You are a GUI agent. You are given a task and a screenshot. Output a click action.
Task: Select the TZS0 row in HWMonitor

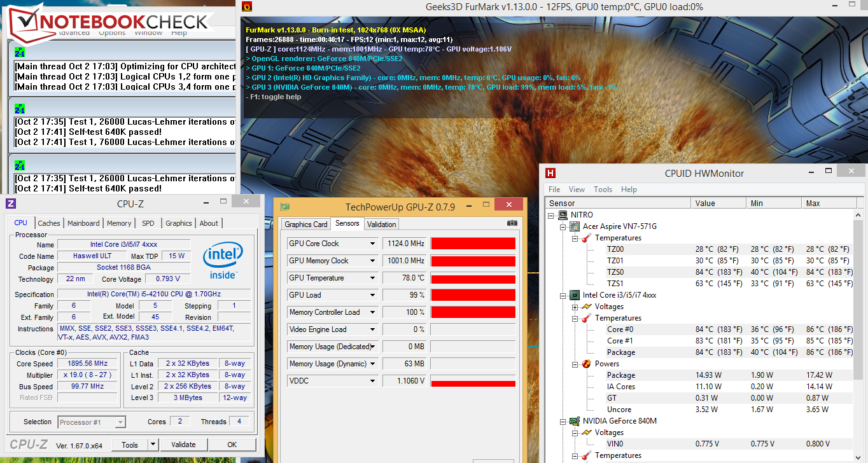point(700,272)
